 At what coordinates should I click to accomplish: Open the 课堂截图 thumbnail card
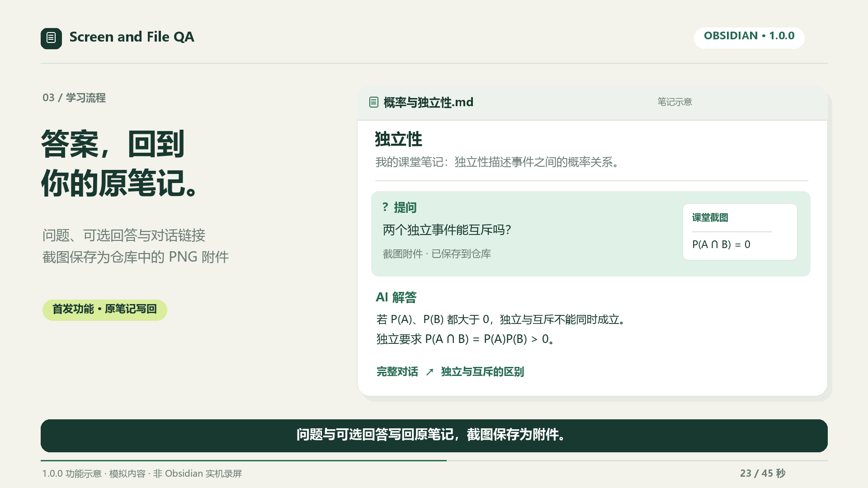[740, 232]
